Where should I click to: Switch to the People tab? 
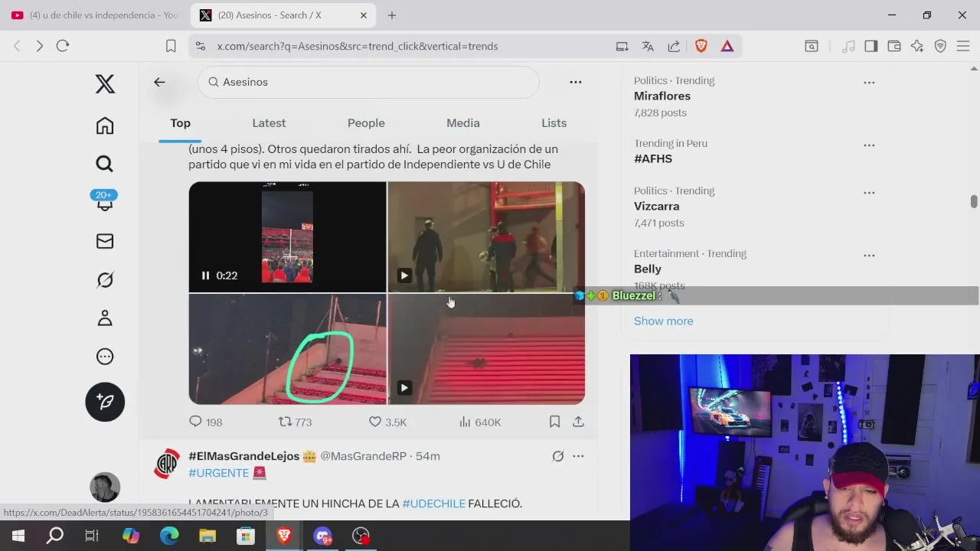[x=366, y=123]
